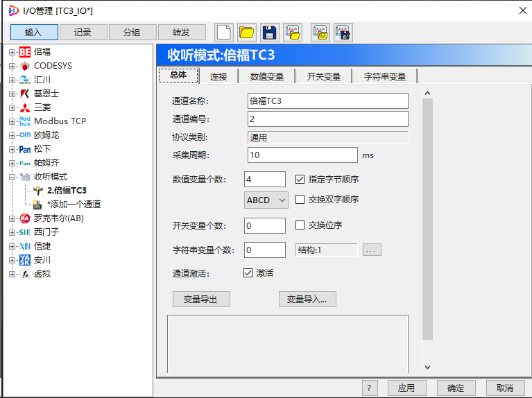The height and width of the screenshot is (398, 532).
Task: Click the 采集周期 input field
Action: coord(302,155)
